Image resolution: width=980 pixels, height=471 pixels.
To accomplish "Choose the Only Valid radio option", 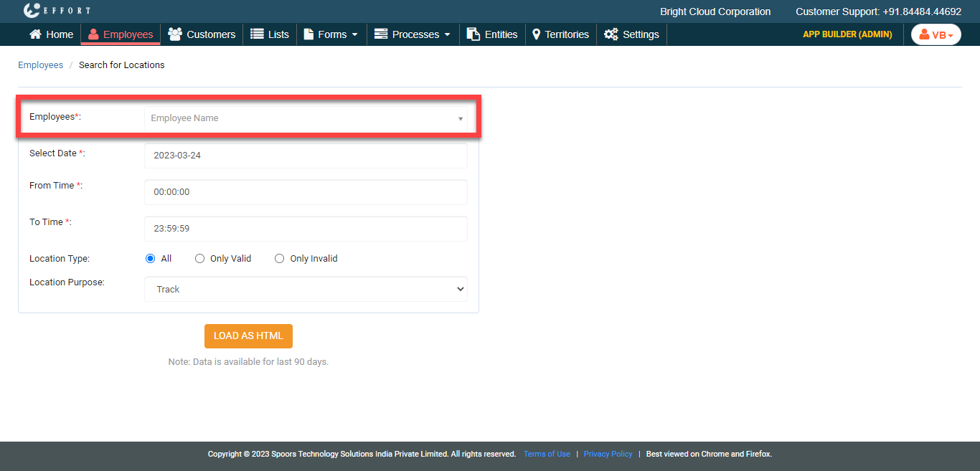I will coord(200,259).
